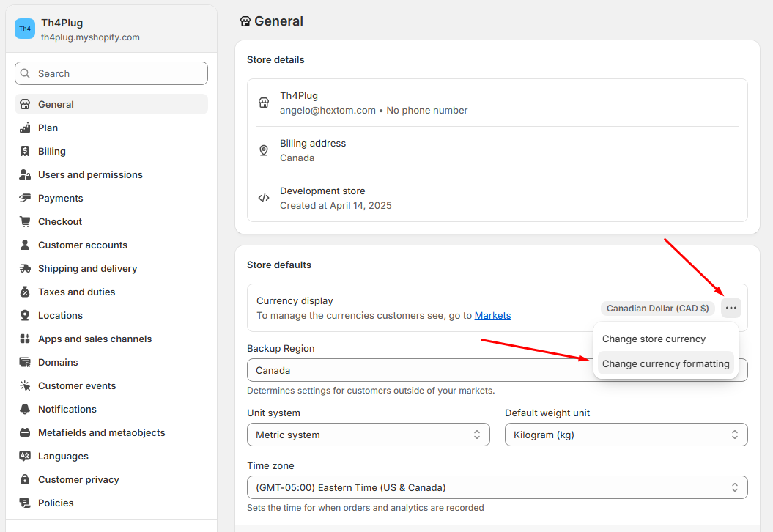The width and height of the screenshot is (773, 532).
Task: Go to Apps and sales channels
Action: tap(111, 339)
